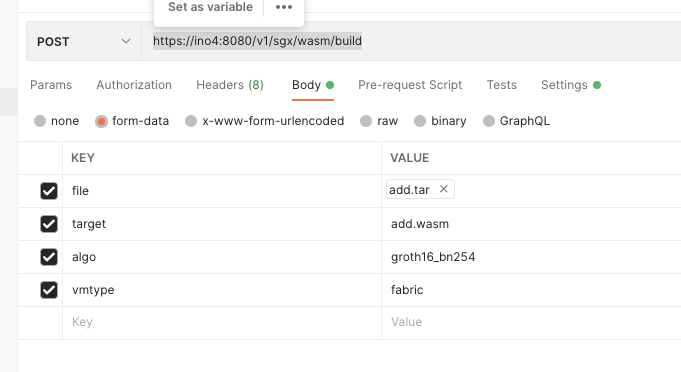681x372 pixels.
Task: Edit the fabric value cell
Action: [531, 290]
